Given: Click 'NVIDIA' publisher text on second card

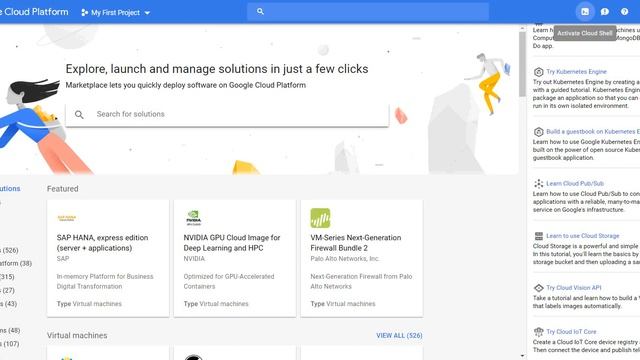Looking at the screenshot, I should [x=194, y=259].
